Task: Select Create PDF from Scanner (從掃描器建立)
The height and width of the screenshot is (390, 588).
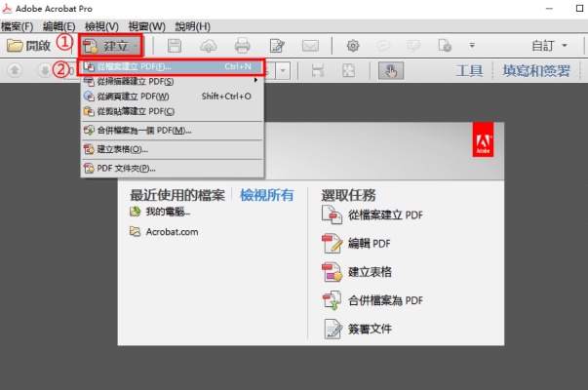Action: tap(172, 81)
